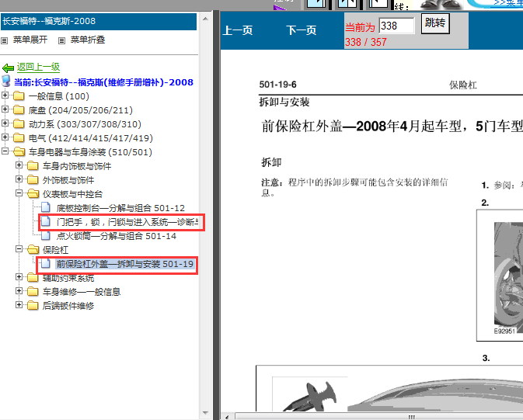The image size is (523, 420).
Task: Expand the 外饰板与饰件 node
Action: click(19, 179)
